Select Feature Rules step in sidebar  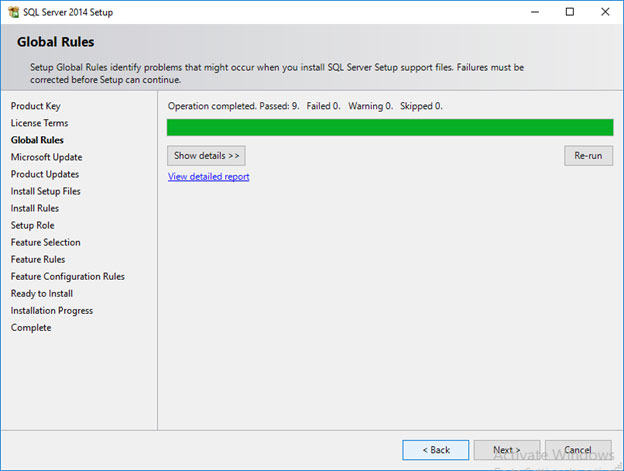pyautogui.click(x=38, y=259)
